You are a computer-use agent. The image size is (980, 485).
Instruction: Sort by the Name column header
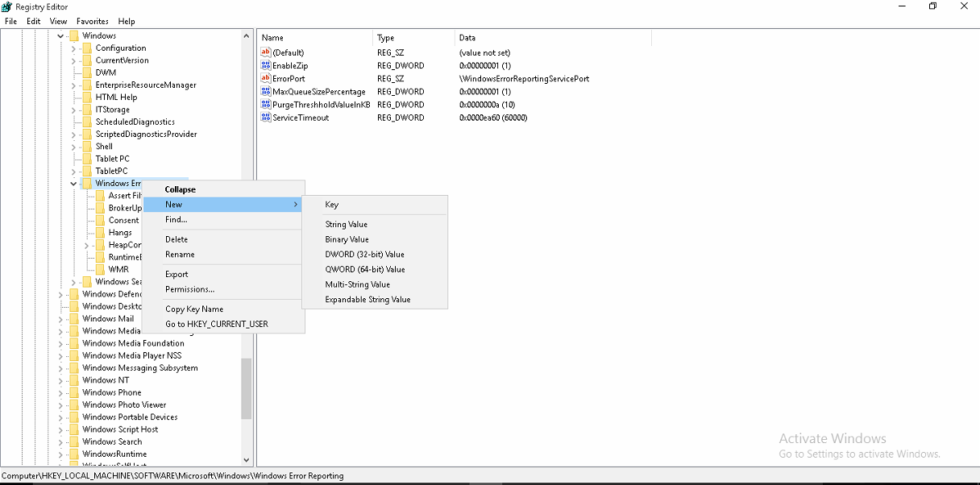point(315,38)
